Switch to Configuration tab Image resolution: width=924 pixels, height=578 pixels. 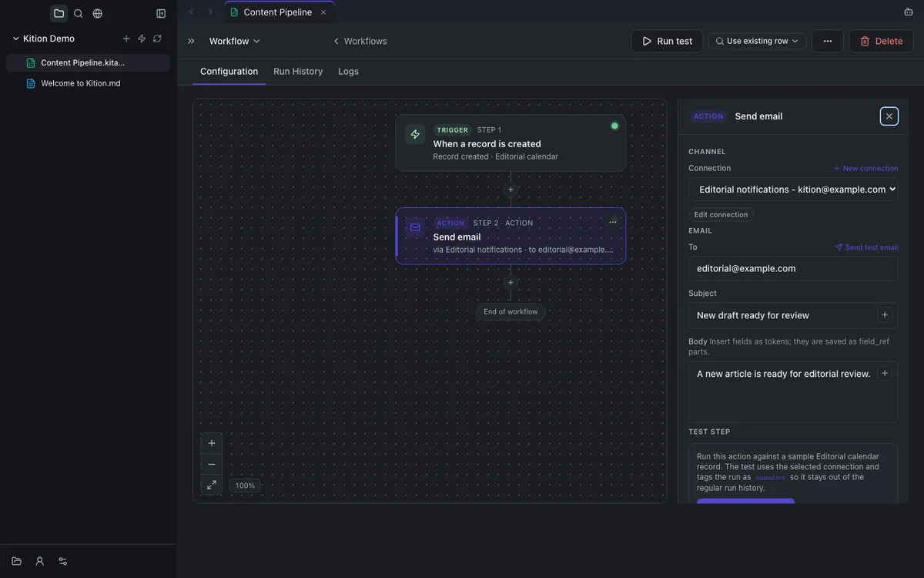229,72
